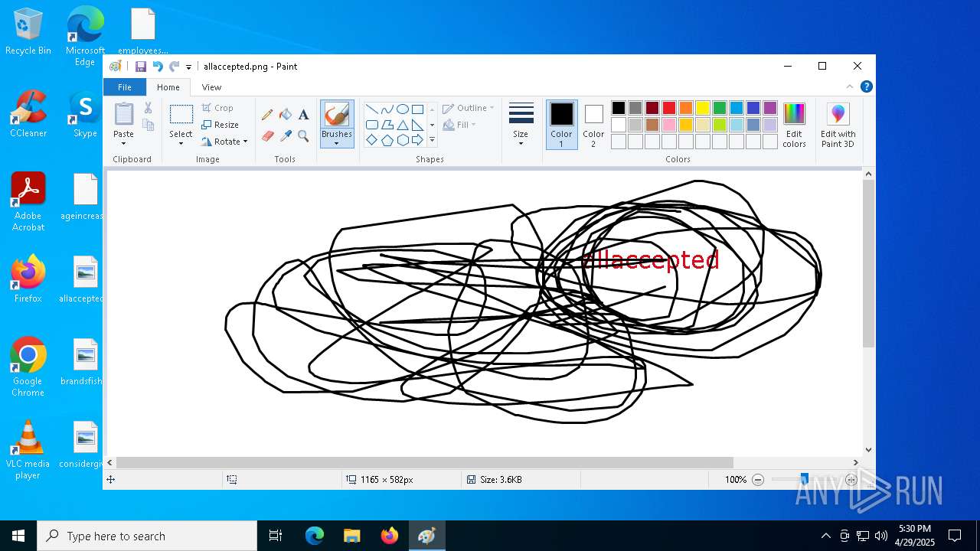The image size is (980, 551).
Task: Click the Brushes tool icon
Action: coord(337,115)
